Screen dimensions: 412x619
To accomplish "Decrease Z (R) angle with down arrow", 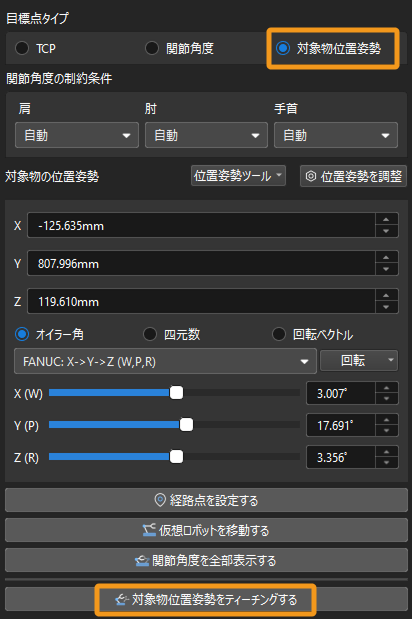I will click(x=386, y=463).
